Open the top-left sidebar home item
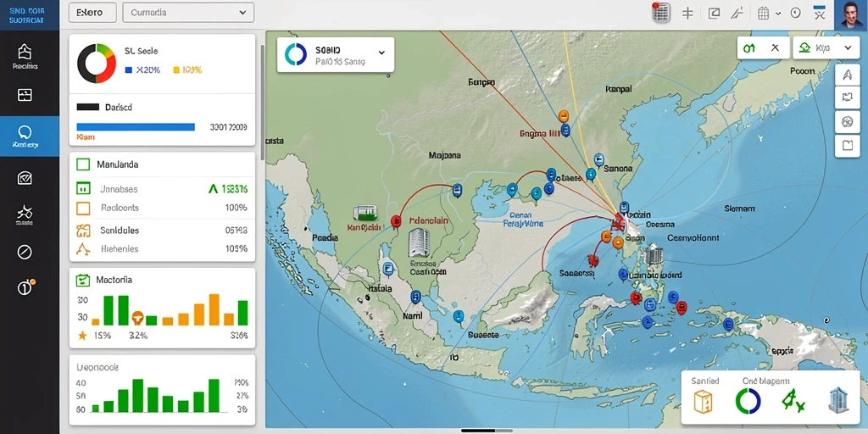Image resolution: width=868 pixels, height=434 pixels. click(25, 57)
